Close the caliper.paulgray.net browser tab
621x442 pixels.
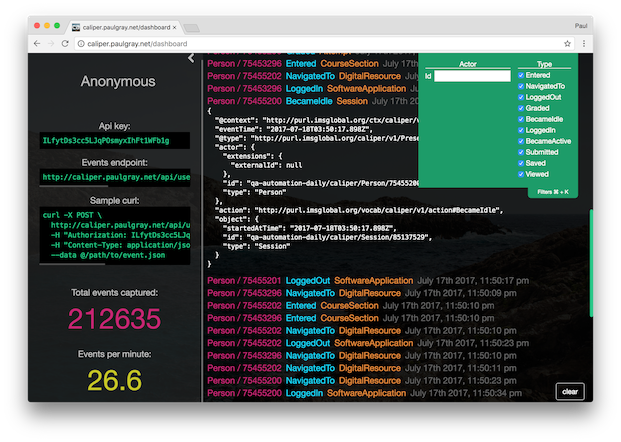coord(173,27)
